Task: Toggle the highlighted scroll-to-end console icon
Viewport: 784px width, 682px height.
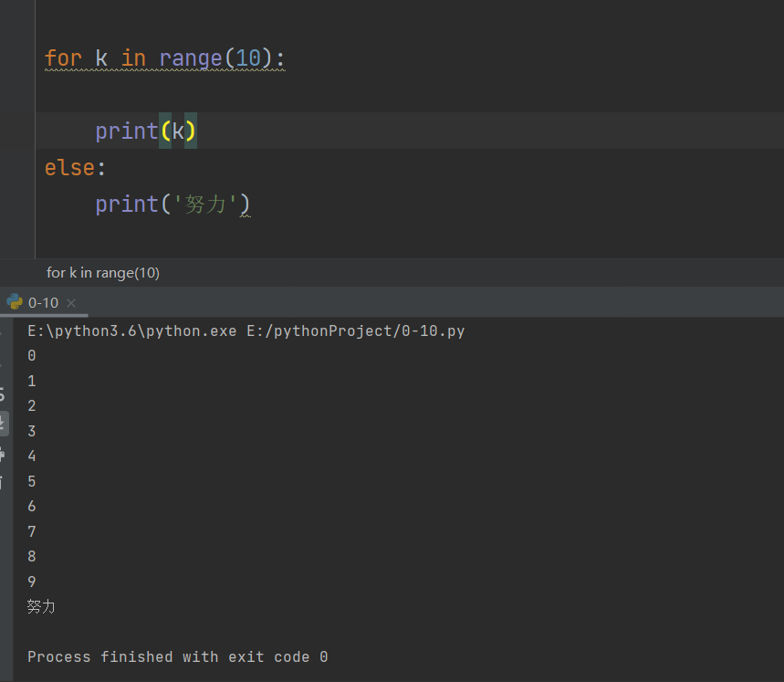Action: click(3, 424)
